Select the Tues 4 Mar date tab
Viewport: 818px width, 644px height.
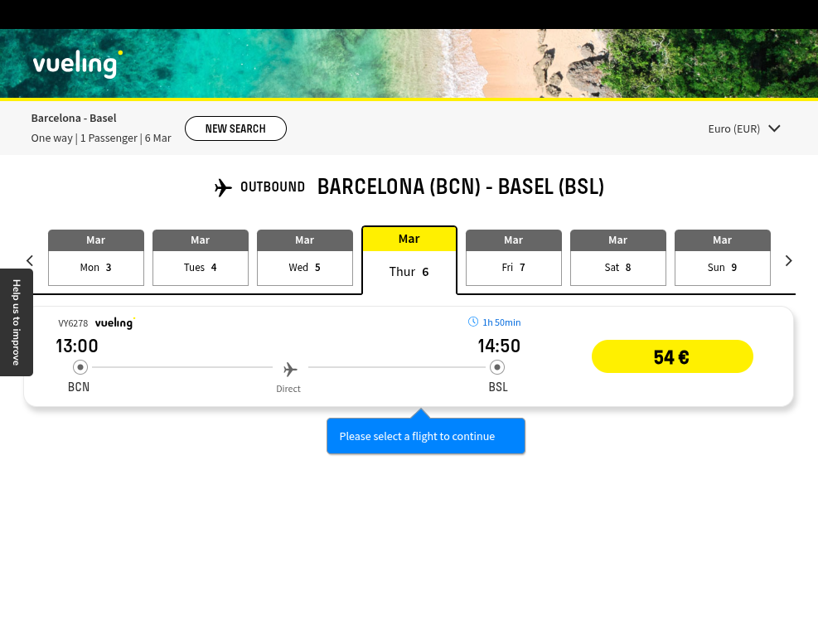point(201,257)
